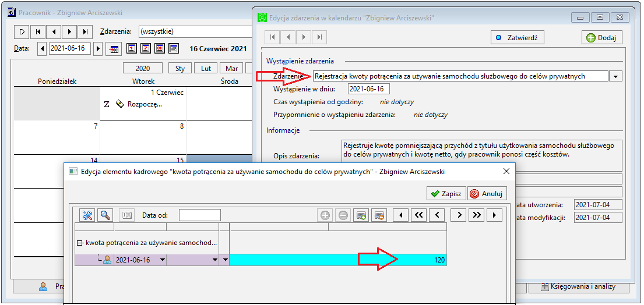The height and width of the screenshot is (305, 644).
Task: Click the Dodaj button
Action: (x=601, y=38)
